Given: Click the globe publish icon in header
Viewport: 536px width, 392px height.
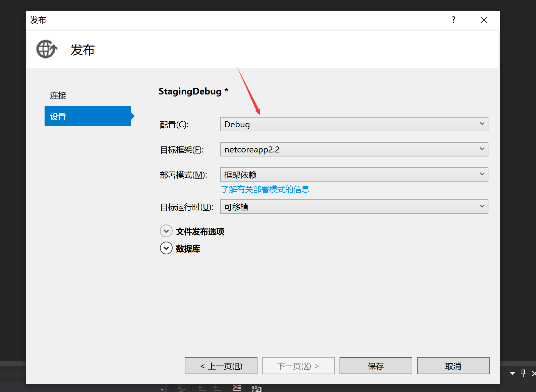Looking at the screenshot, I should (x=47, y=49).
